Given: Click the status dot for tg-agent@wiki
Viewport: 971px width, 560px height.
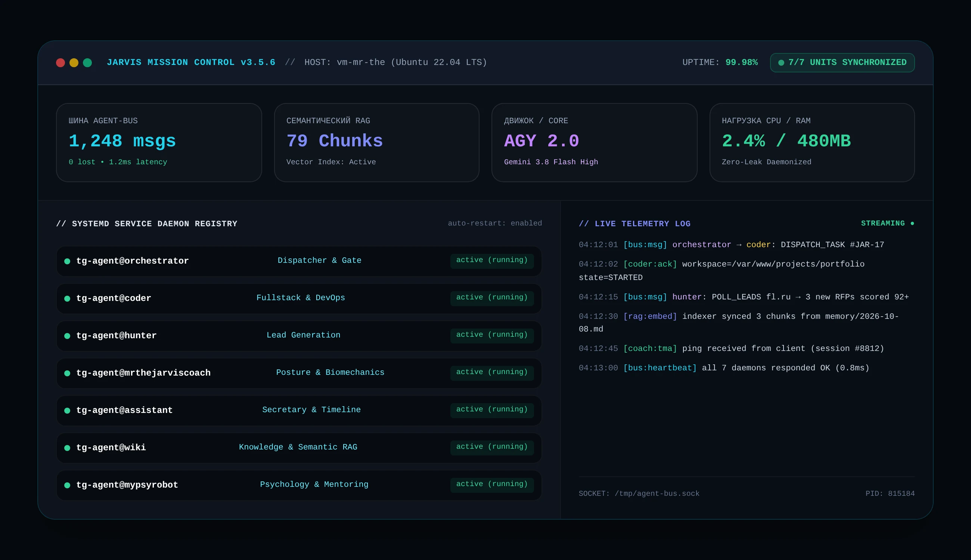Looking at the screenshot, I should point(67,448).
